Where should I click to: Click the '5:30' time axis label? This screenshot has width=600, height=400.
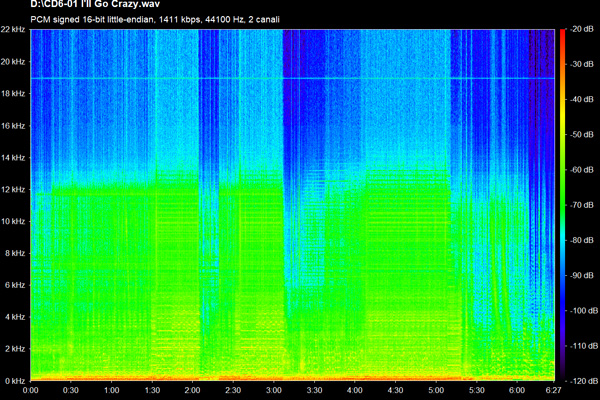(x=476, y=390)
